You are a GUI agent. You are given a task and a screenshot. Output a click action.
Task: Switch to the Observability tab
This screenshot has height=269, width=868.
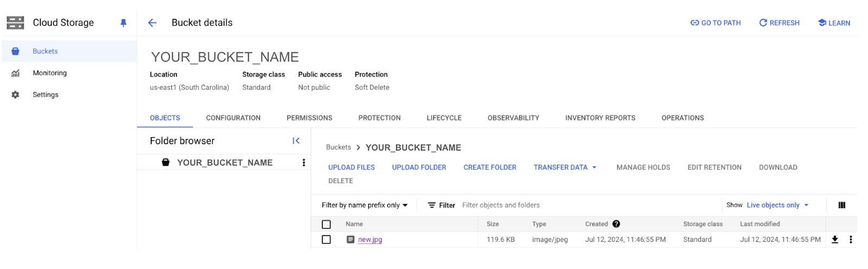pyautogui.click(x=513, y=118)
